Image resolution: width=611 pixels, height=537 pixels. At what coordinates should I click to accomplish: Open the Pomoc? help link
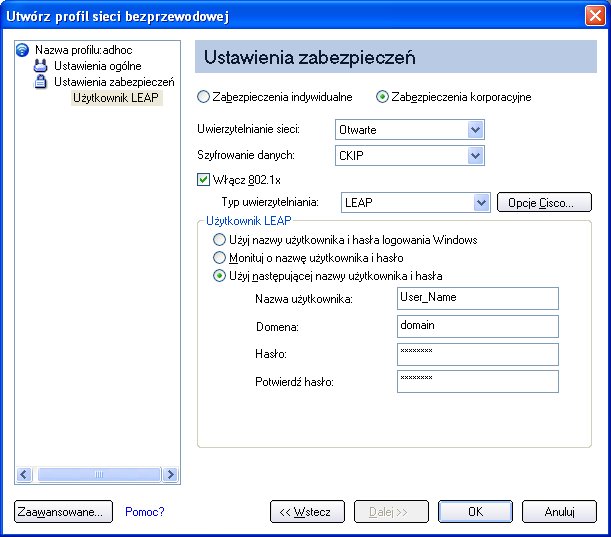click(x=145, y=512)
